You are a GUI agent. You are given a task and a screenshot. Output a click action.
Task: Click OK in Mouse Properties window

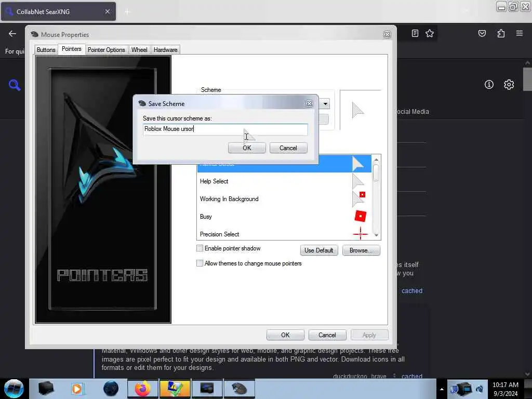point(285,335)
